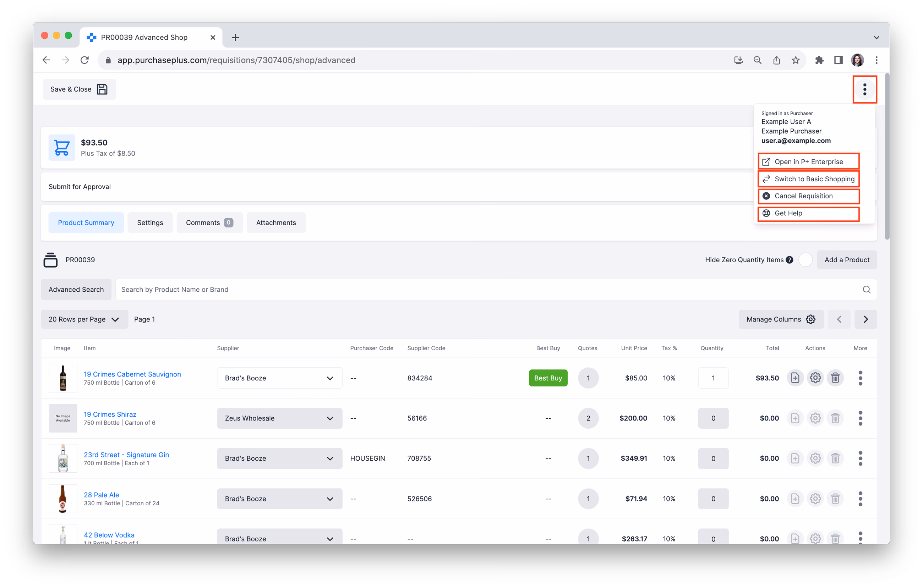Click quantity field for 19 Crimes Cabernet Sauvignon
Screen dimensions: 923x588
[713, 378]
